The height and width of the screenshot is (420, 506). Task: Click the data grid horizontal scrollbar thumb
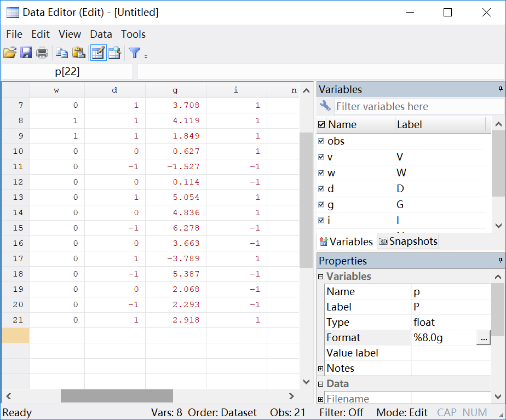[x=117, y=396]
